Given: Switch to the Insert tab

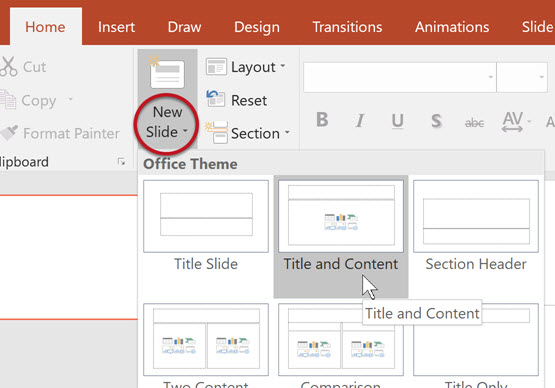Looking at the screenshot, I should point(116,27).
